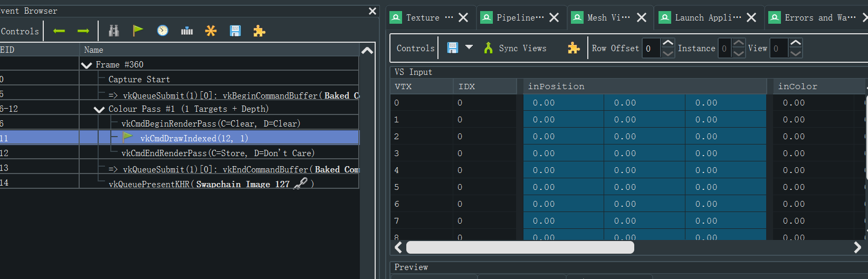Go to next event with right arrow
Screen dimensions: 868x279
[83, 31]
